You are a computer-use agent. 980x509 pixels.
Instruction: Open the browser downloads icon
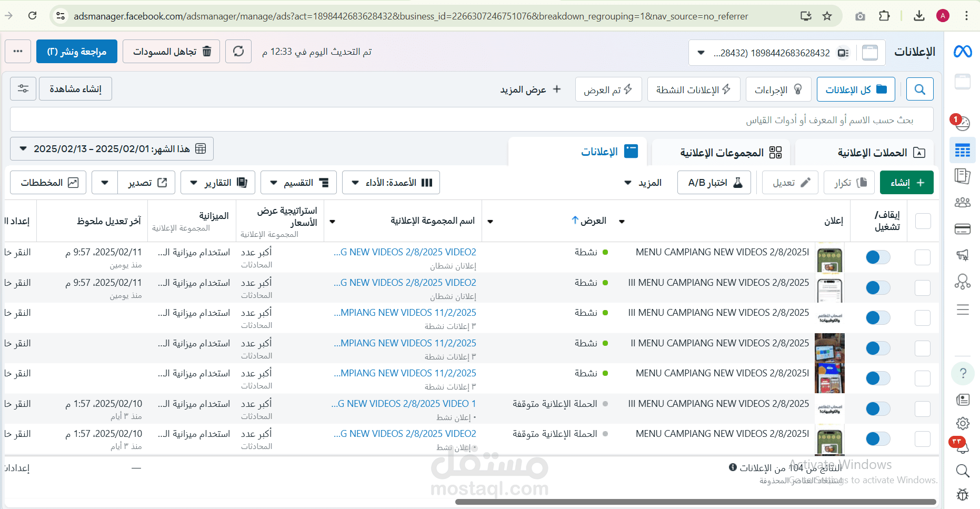[919, 16]
